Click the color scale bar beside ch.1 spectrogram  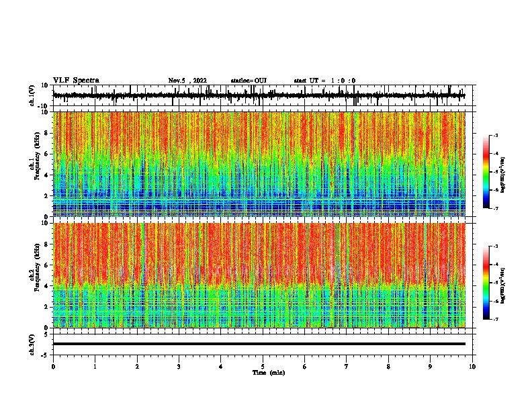click(x=486, y=172)
